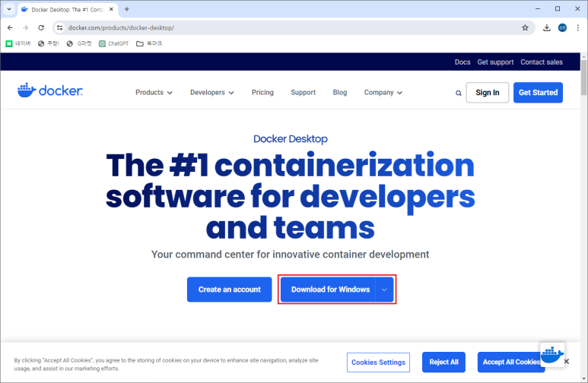The width and height of the screenshot is (588, 383).
Task: Click the site search magnifier icon
Action: pyautogui.click(x=458, y=93)
